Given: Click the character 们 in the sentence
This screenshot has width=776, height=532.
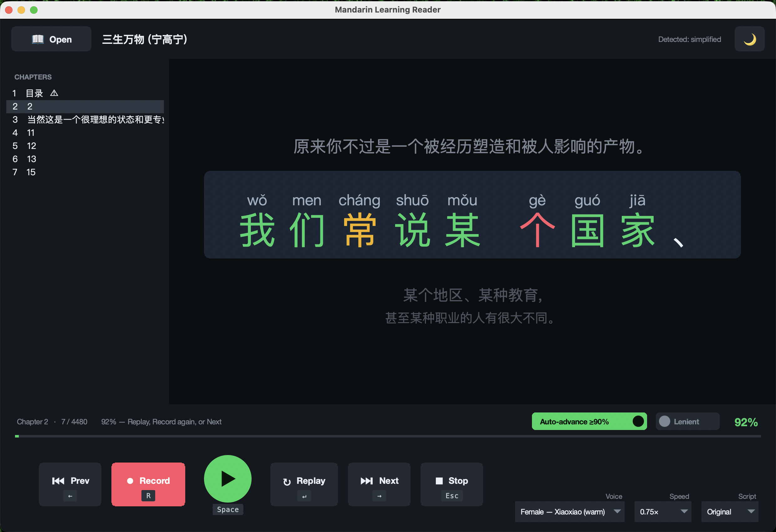Looking at the screenshot, I should [x=307, y=230].
